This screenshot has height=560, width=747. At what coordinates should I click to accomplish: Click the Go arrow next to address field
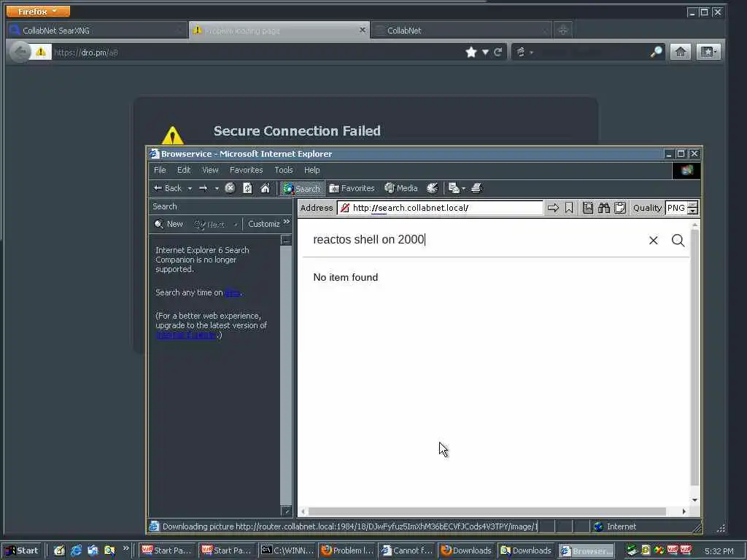point(553,208)
